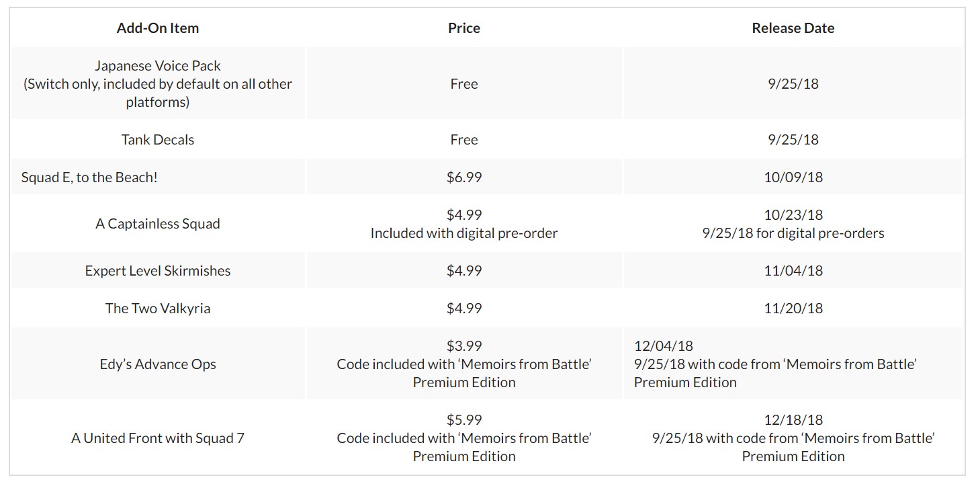Click the $6.99 price cell
This screenshot has width=980, height=486.
[x=464, y=177]
